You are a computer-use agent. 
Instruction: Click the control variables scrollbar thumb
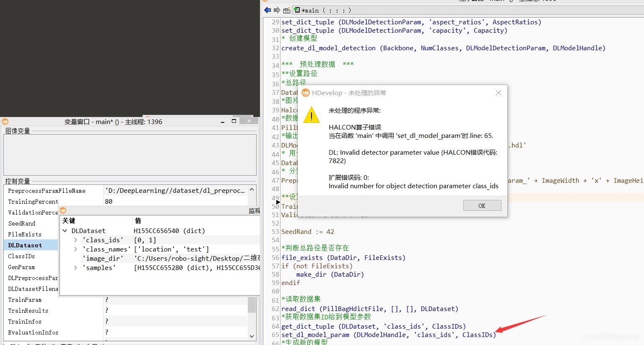point(252,305)
